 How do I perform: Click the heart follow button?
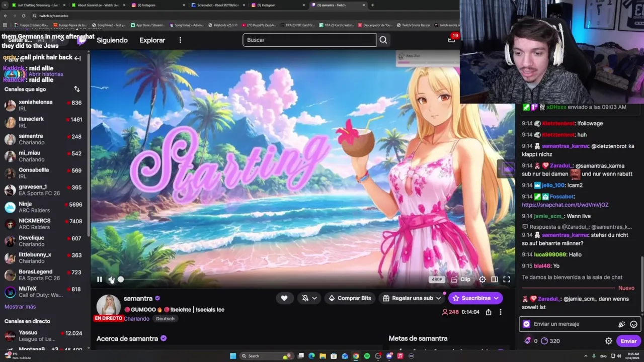click(284, 298)
